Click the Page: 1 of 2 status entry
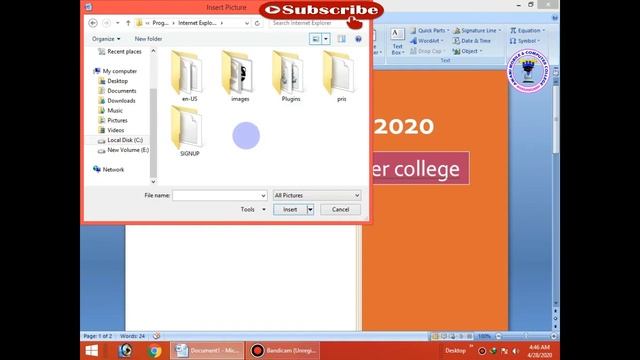The height and width of the screenshot is (360, 640). (98, 336)
